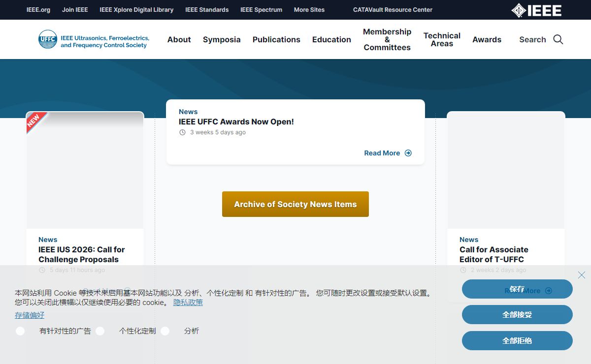This screenshot has height=364, width=591.
Task: Open the Awards menu
Action: tap(487, 39)
